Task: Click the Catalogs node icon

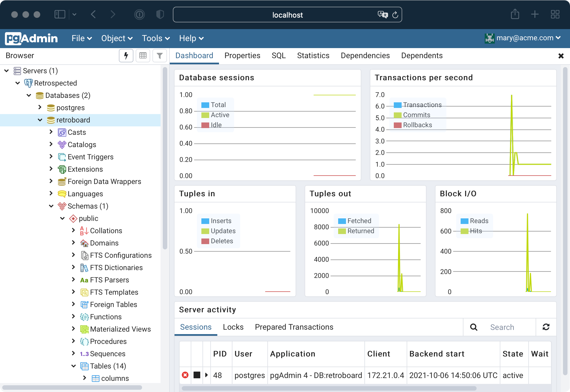Action: click(62, 145)
